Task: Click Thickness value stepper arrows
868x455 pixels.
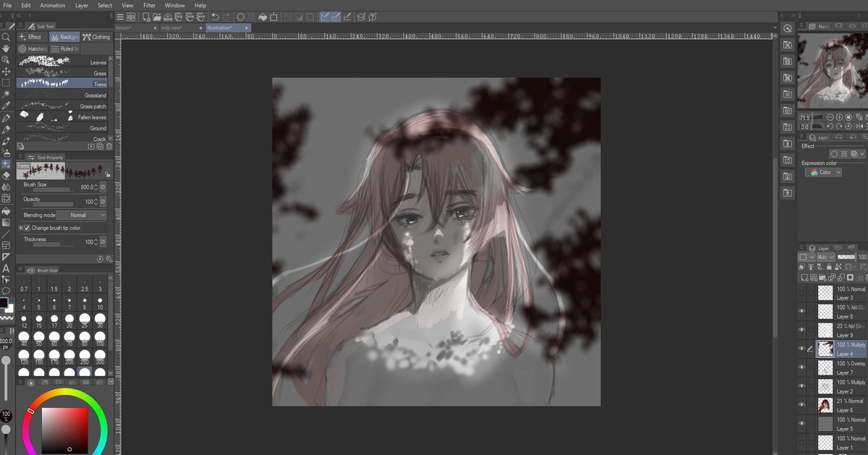Action: coord(96,242)
